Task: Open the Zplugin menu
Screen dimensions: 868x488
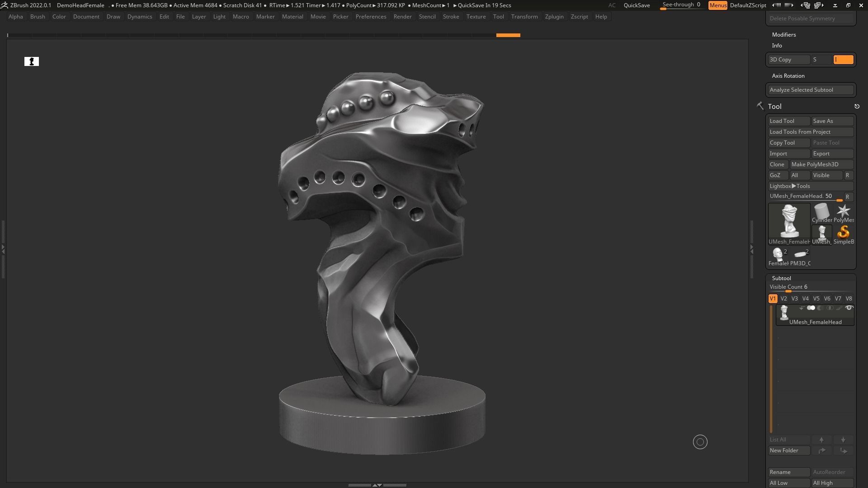Action: pyautogui.click(x=554, y=17)
